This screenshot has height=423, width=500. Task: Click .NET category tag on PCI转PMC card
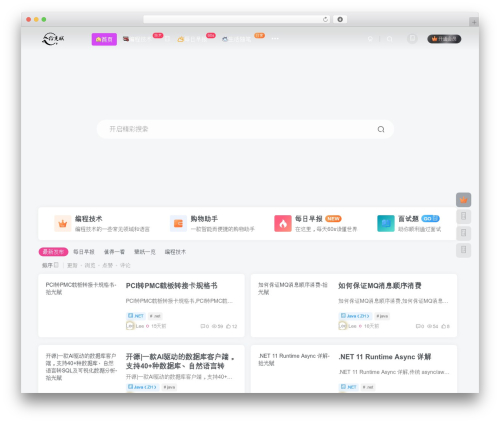coord(136,316)
